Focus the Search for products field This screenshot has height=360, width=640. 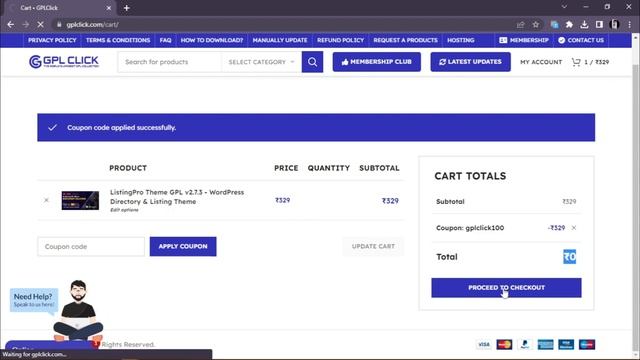(x=170, y=62)
